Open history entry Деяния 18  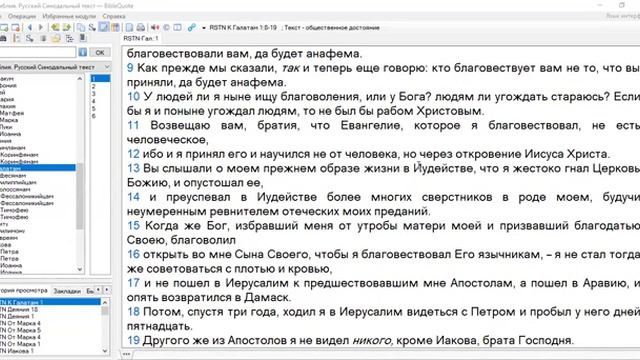(x=19, y=309)
